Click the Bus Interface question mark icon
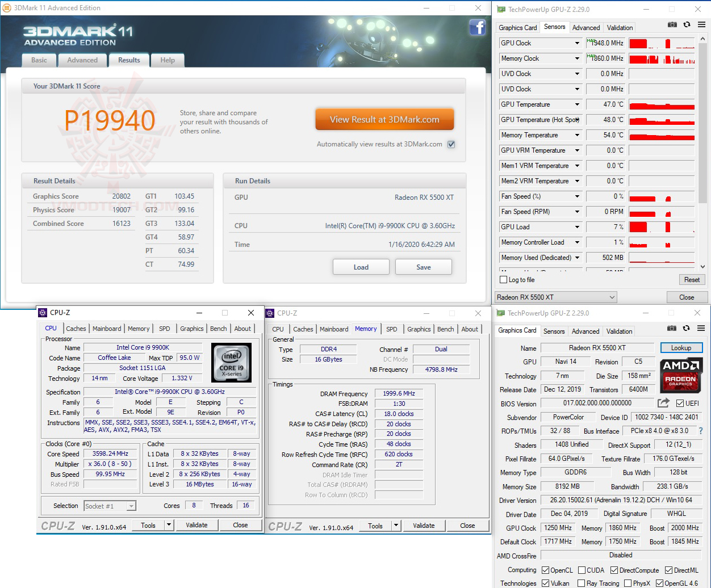The height and width of the screenshot is (588, 711). tap(701, 431)
